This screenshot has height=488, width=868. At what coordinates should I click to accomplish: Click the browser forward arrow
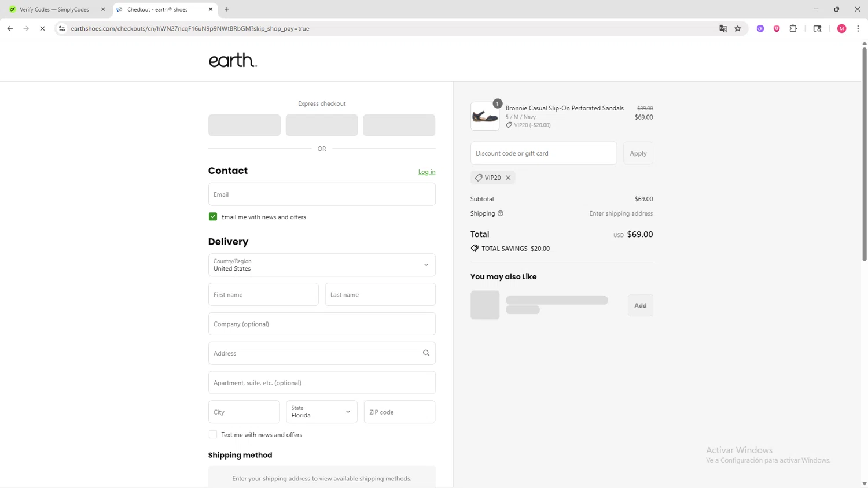[26, 28]
